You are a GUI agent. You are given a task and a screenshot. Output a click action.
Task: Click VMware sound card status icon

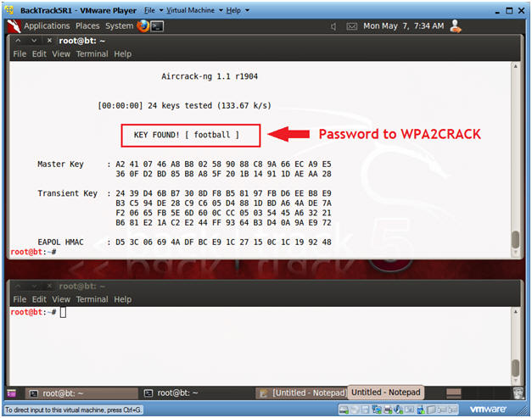pos(399,410)
